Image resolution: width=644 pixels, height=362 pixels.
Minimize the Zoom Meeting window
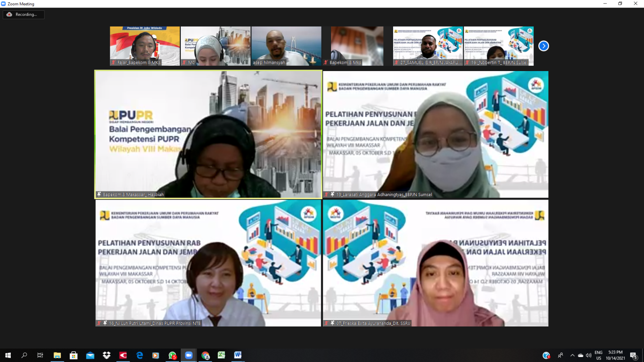[605, 4]
